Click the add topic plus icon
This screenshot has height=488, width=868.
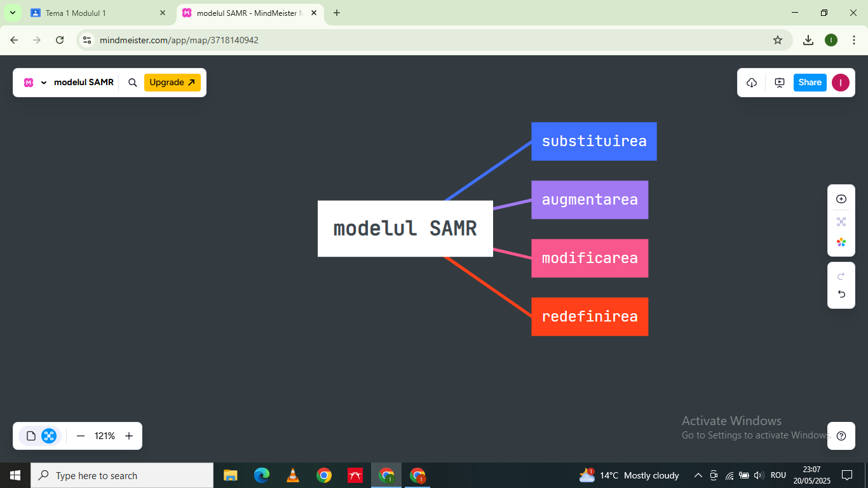841,199
